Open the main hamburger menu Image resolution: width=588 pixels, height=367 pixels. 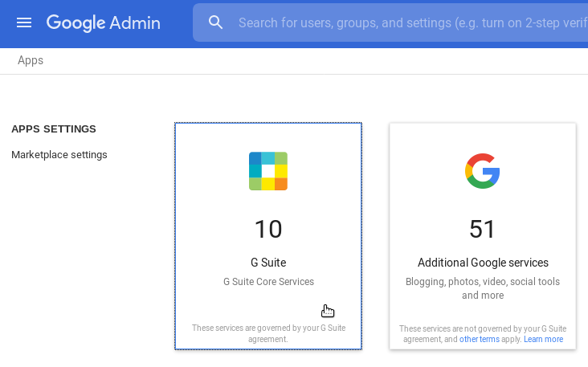(x=24, y=22)
